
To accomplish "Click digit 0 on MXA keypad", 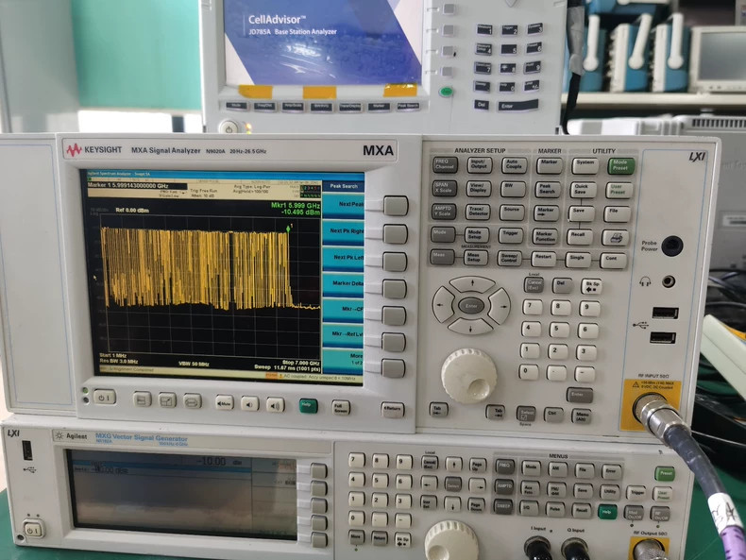I will tap(529, 371).
